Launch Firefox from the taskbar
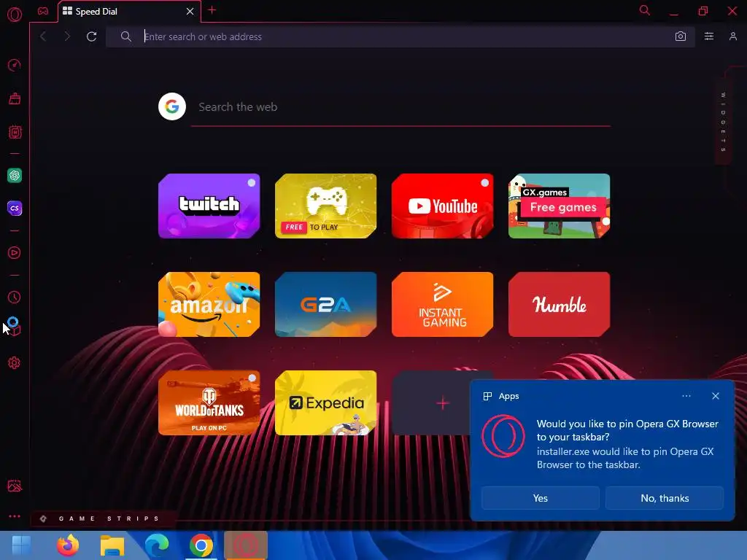This screenshot has width=747, height=560. pyautogui.click(x=68, y=545)
